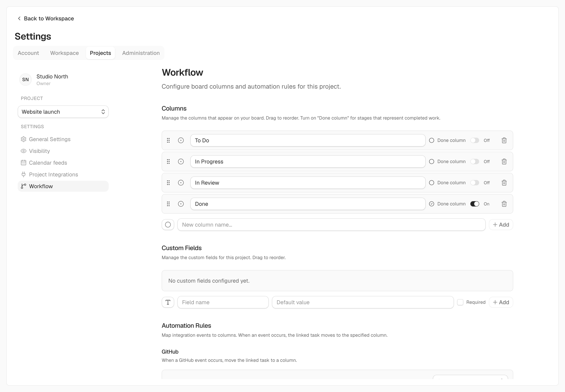This screenshot has width=565, height=392.
Task: Open the icon picker for Done column
Action: [x=181, y=204]
